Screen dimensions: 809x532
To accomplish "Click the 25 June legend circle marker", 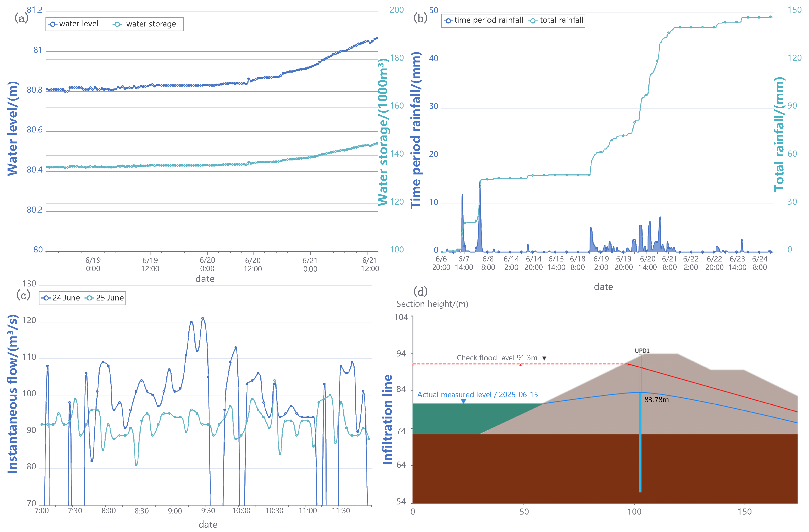I will (89, 298).
